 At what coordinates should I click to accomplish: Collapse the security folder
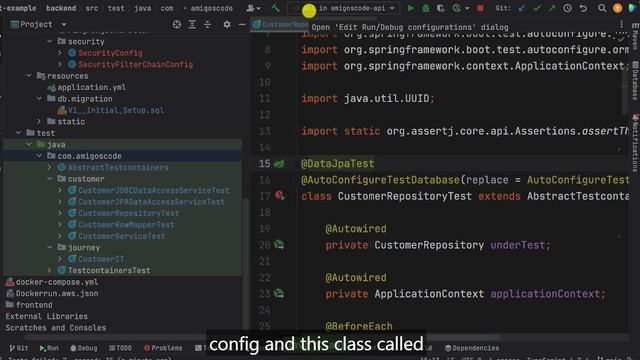[50, 41]
